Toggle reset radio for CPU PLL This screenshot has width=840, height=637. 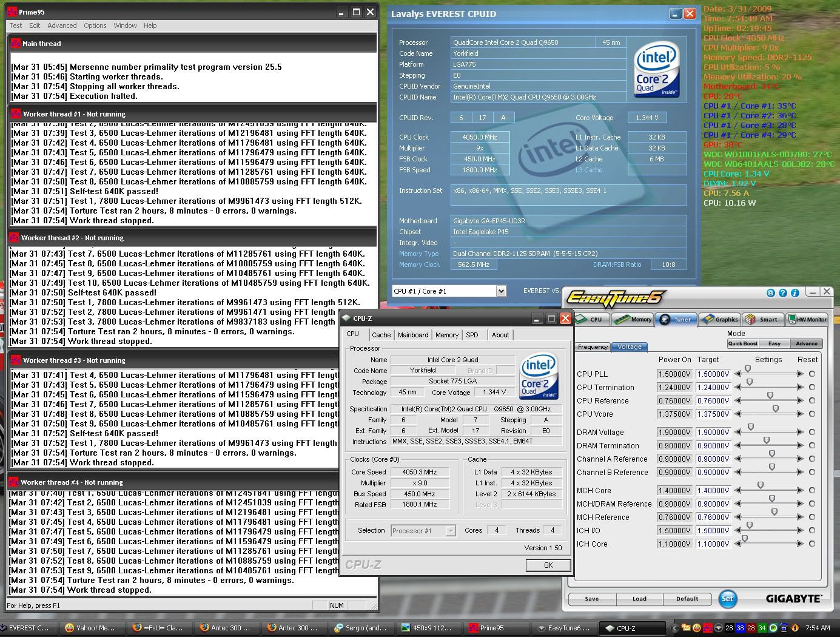(x=812, y=374)
